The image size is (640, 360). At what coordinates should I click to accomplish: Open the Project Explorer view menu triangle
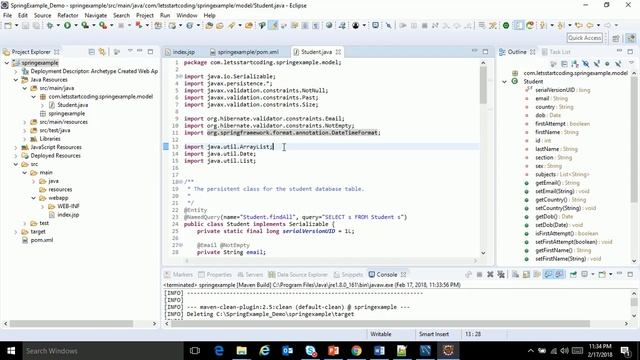coord(130,51)
